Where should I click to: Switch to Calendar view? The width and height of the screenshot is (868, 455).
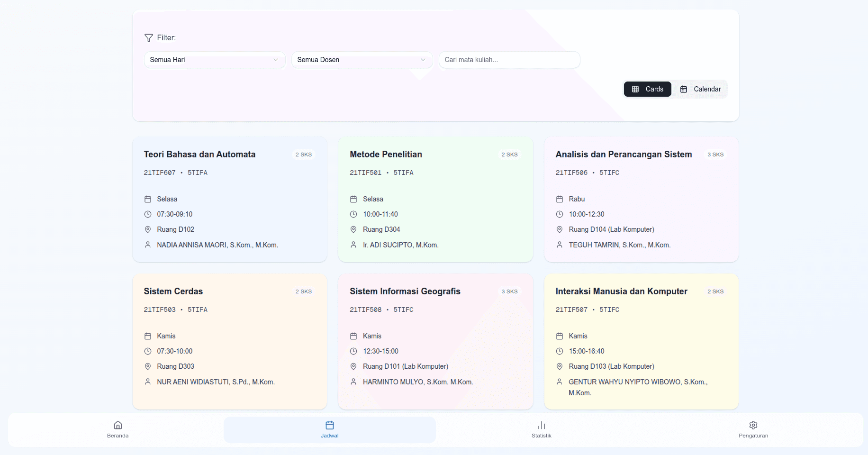[700, 89]
